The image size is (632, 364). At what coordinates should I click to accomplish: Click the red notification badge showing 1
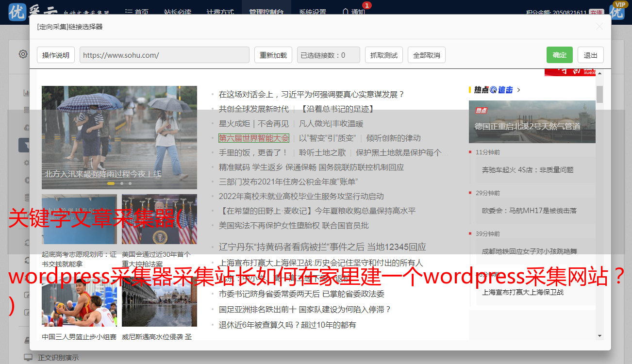point(367,5)
